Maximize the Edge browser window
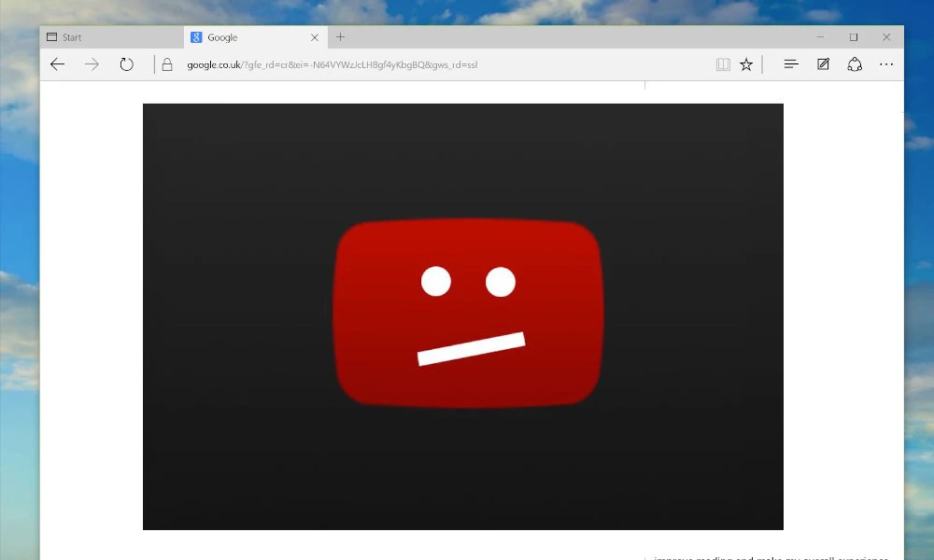This screenshot has width=934, height=560. coord(853,36)
